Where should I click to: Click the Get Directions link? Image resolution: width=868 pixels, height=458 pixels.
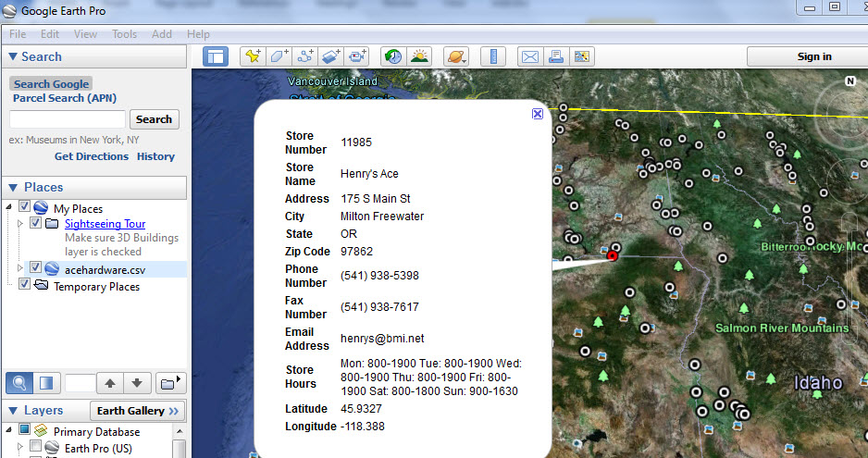coord(92,156)
